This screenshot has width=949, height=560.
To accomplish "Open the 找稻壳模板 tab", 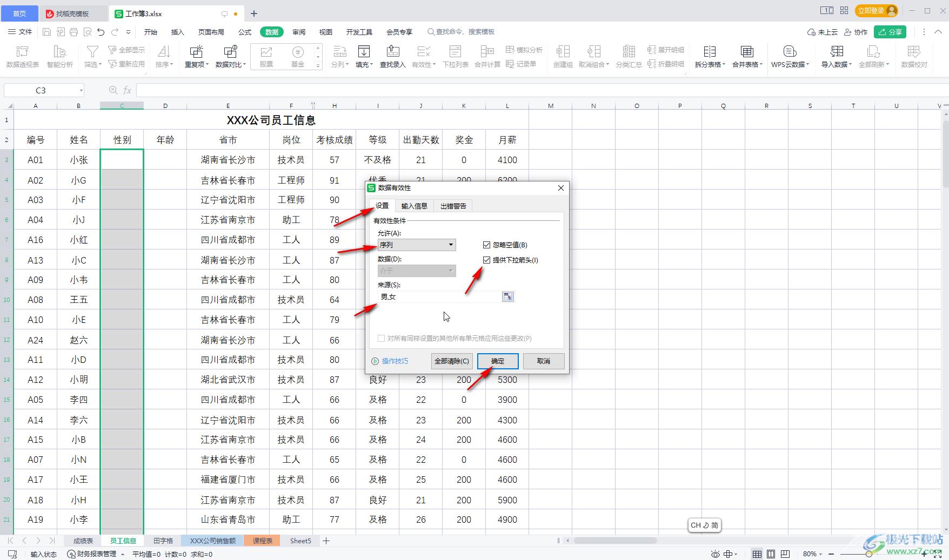I will coord(73,14).
